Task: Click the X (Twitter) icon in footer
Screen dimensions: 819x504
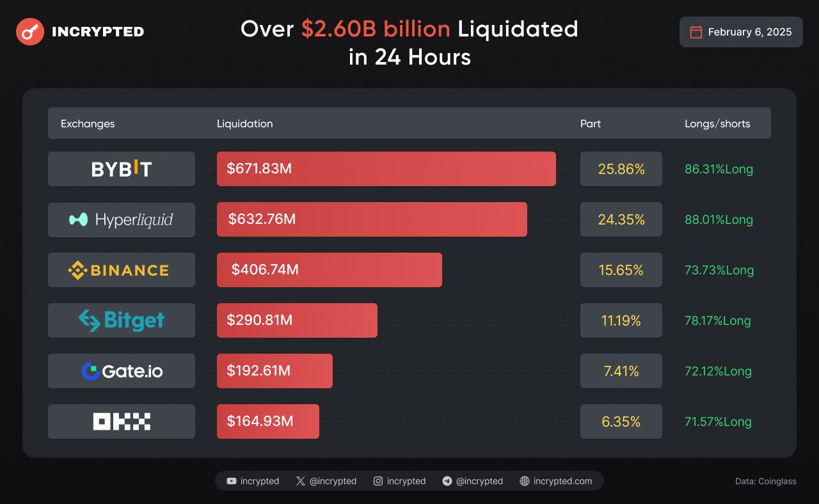Action: [301, 481]
